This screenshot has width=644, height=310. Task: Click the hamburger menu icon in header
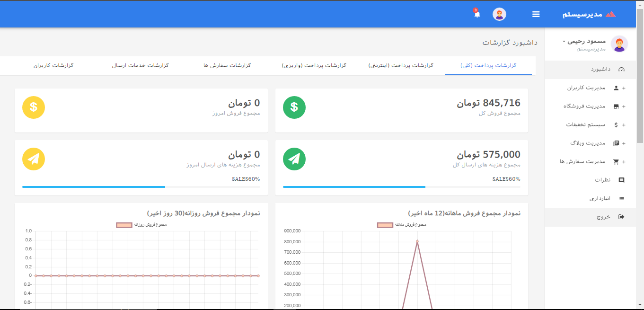click(536, 14)
